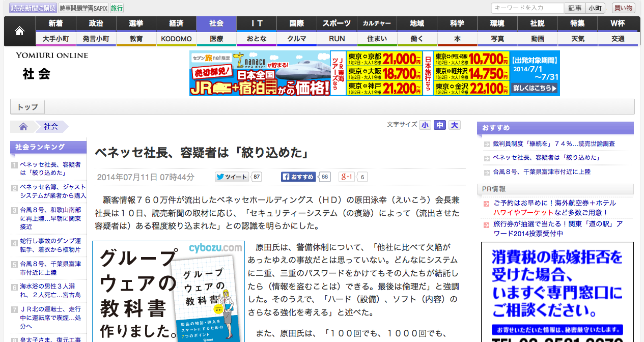Open the 地域 section
The image size is (644, 342).
point(417,23)
